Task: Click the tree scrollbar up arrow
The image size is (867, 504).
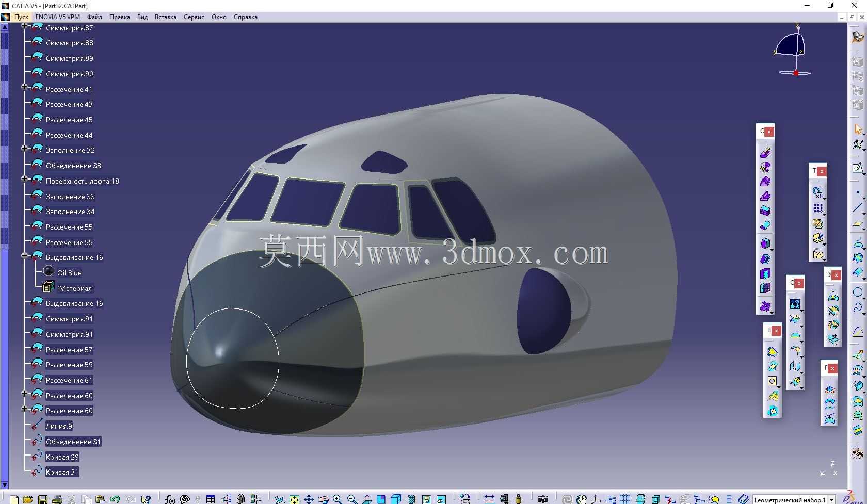Action: click(x=4, y=27)
